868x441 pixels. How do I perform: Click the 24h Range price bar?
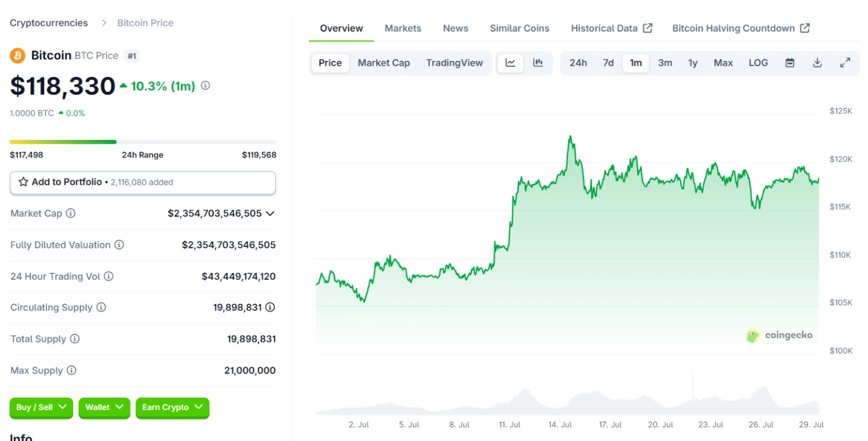coord(142,142)
